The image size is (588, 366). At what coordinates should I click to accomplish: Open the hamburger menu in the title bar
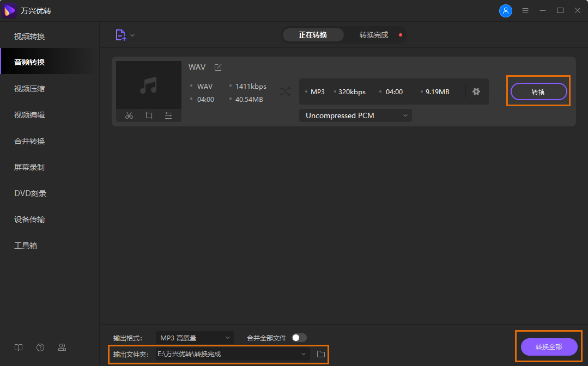click(525, 10)
